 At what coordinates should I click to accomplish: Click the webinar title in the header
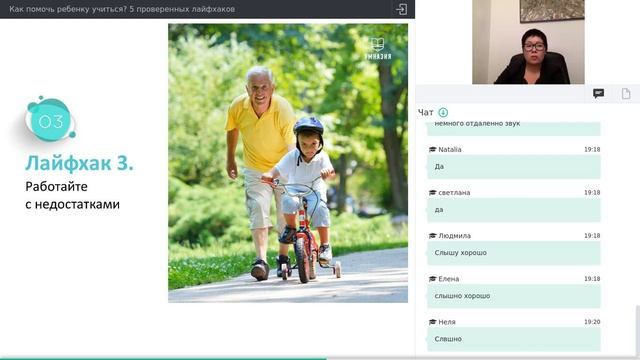coord(122,9)
